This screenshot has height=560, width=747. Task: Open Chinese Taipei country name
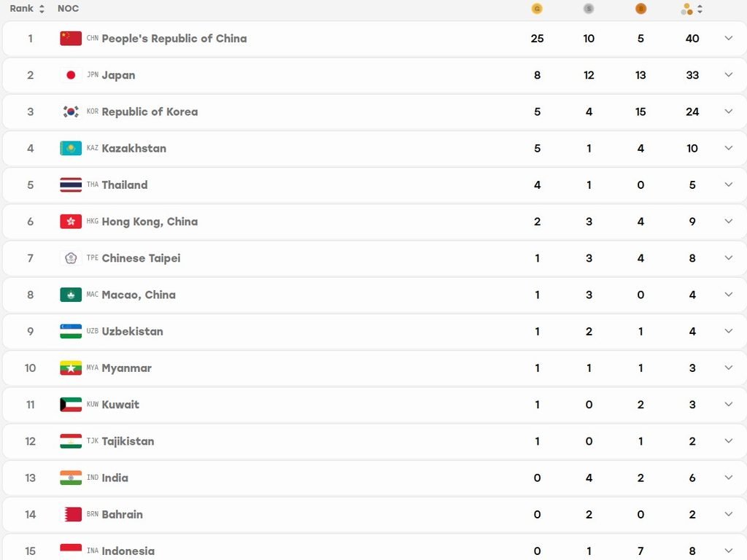point(141,258)
